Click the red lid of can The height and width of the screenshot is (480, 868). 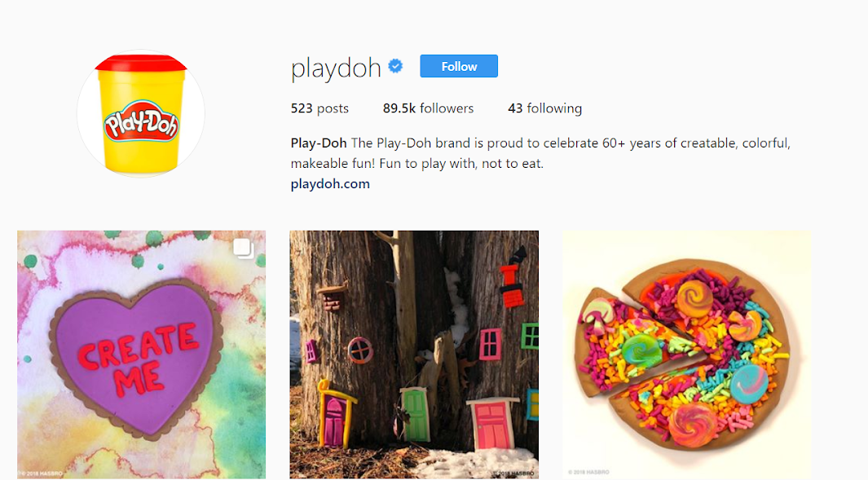(141, 63)
